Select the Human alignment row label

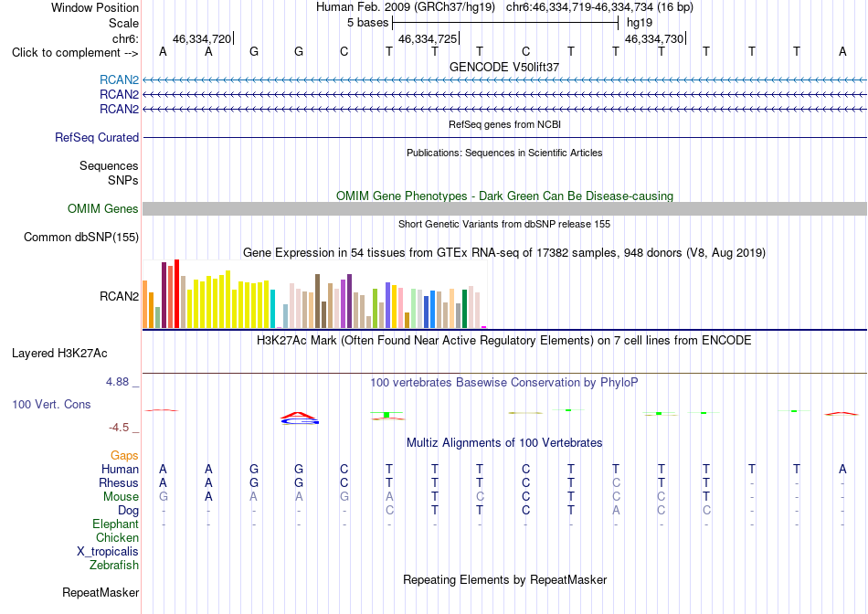pos(120,469)
